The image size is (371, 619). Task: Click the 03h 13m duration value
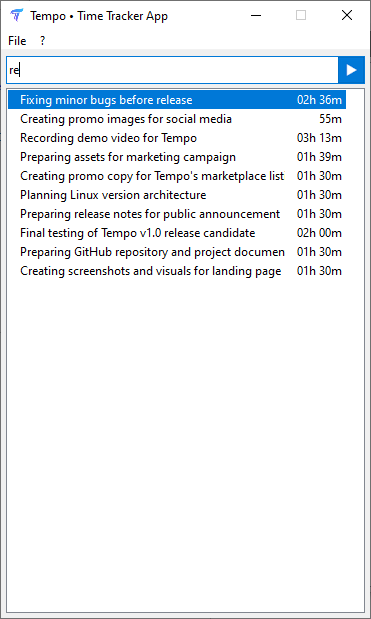pos(319,138)
